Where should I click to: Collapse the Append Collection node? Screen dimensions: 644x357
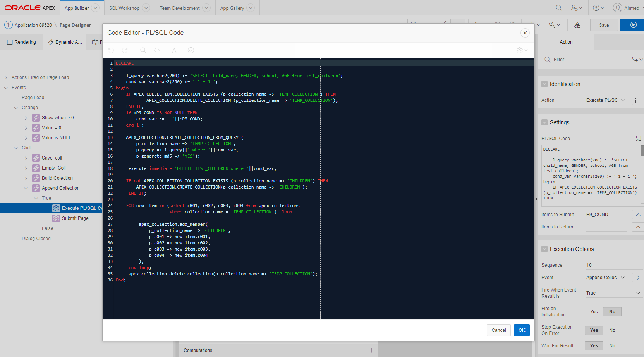tap(26, 188)
